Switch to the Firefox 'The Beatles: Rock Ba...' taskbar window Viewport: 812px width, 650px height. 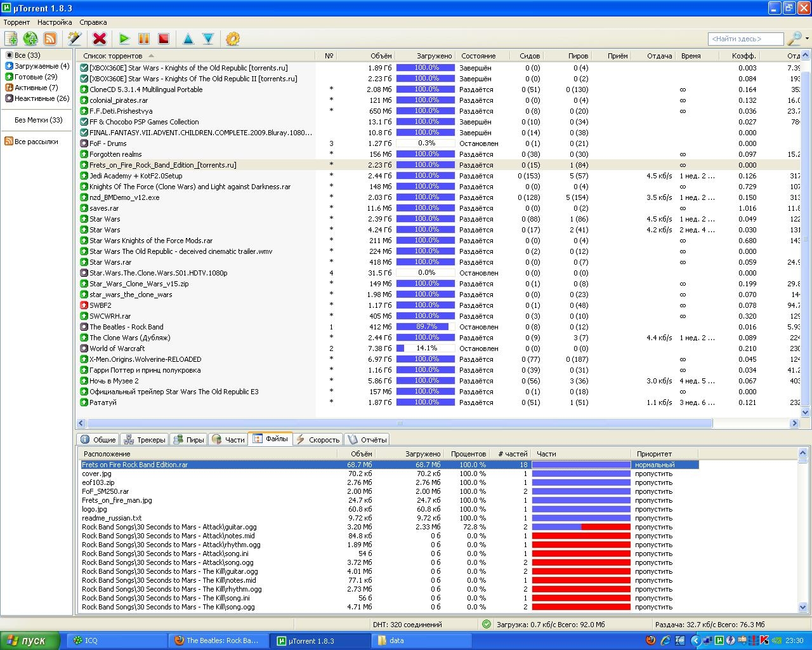[x=219, y=640]
